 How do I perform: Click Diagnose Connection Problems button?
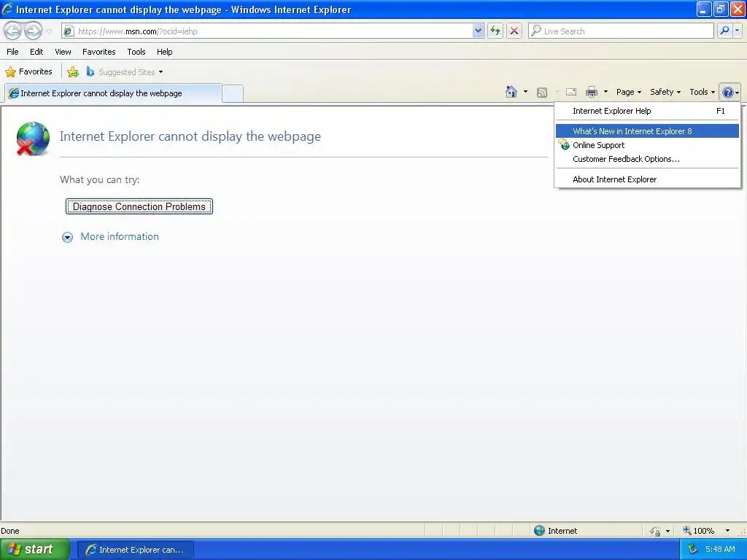point(139,206)
